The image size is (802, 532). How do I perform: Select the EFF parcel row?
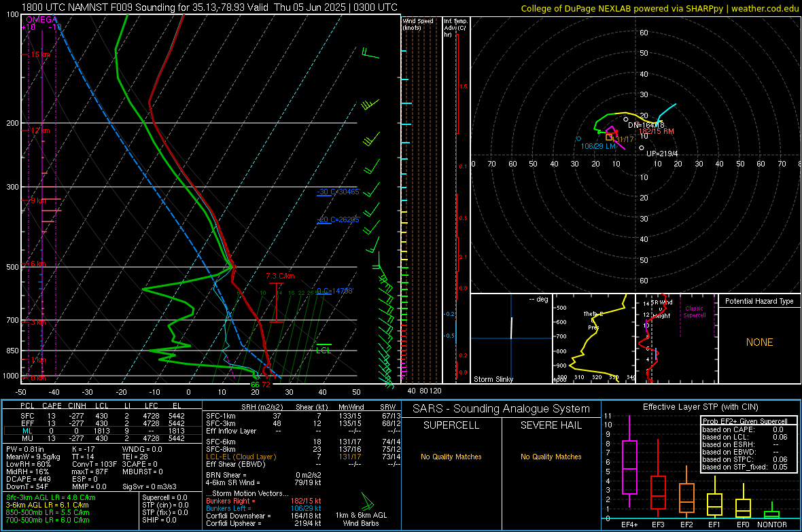[103, 423]
